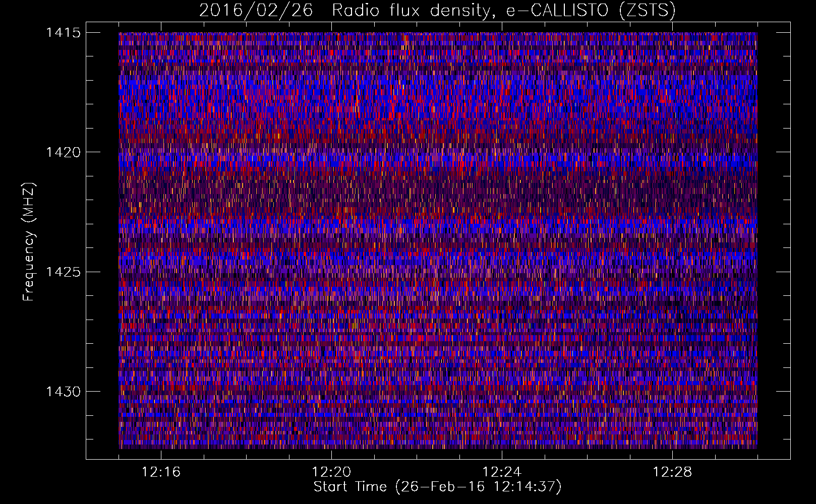Select the "Start Time (26-Feb-16 12:14:37)" label
816x504 pixels.
[437, 487]
